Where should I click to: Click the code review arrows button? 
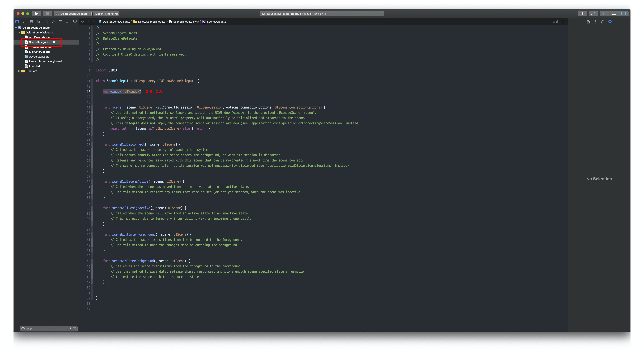(593, 14)
